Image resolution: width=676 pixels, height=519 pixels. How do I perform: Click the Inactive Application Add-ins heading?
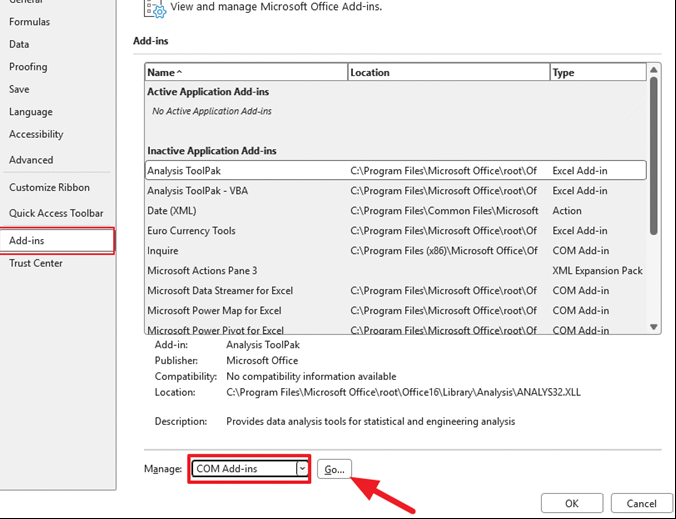click(212, 151)
